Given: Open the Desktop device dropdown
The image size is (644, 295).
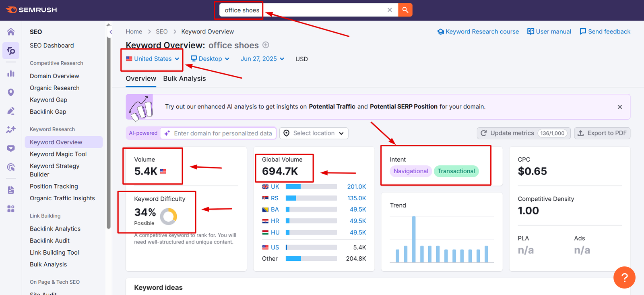Looking at the screenshot, I should click(210, 59).
